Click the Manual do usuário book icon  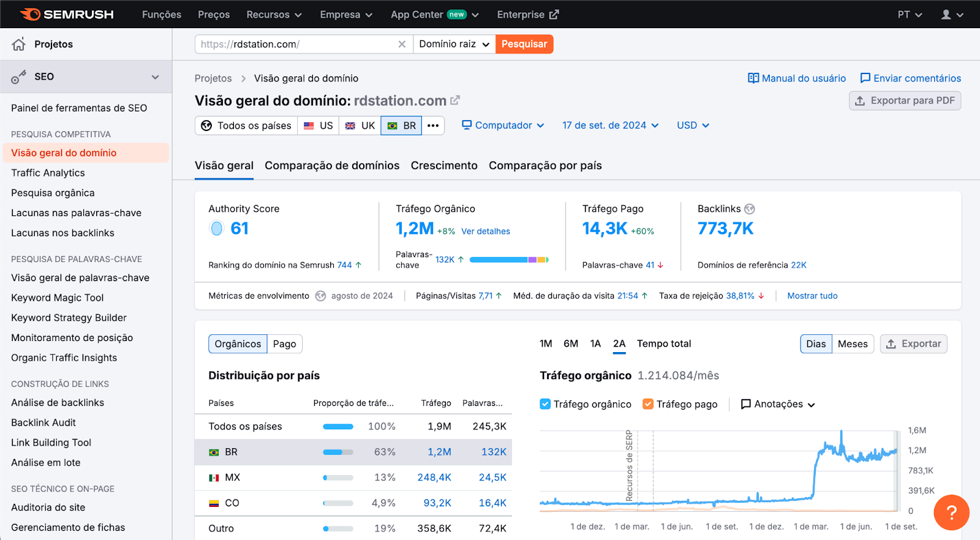753,78
